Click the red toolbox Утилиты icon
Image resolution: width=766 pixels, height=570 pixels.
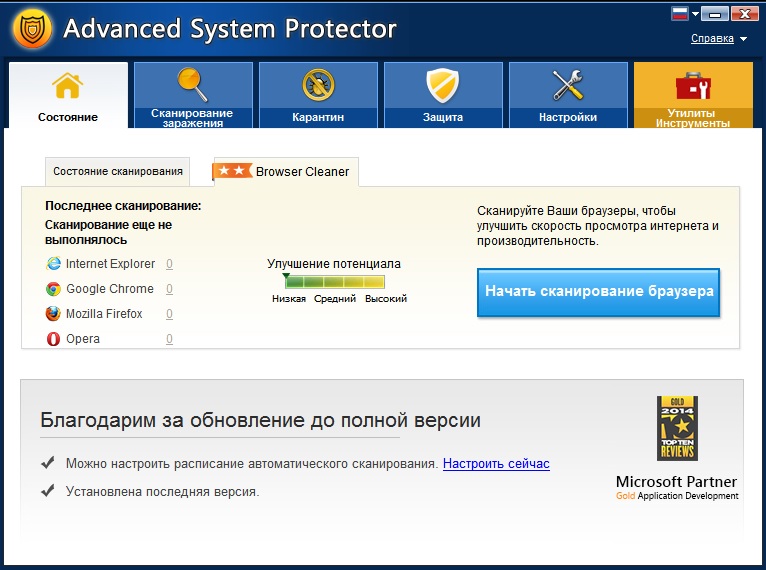click(692, 85)
